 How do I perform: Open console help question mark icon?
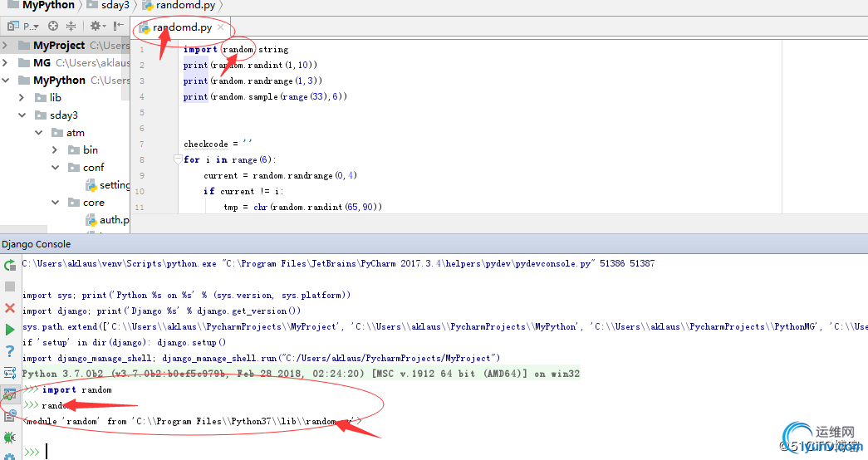click(x=10, y=351)
